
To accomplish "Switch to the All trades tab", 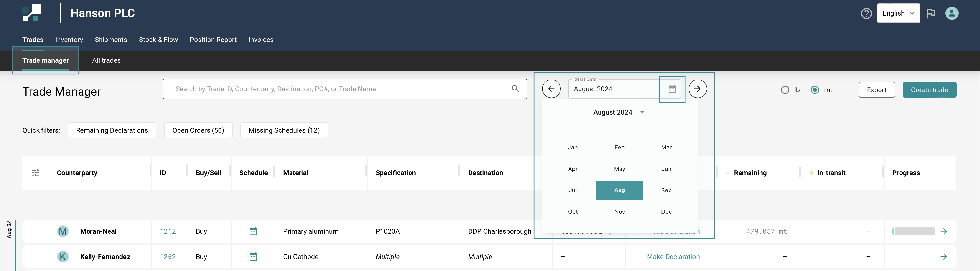I will 106,60.
